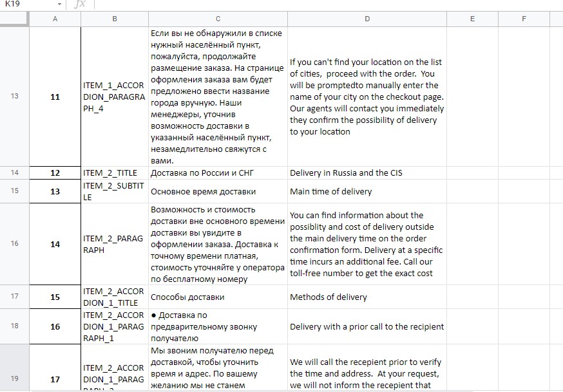Click cell containing number 14 in column A
The height and width of the screenshot is (392, 563).
click(x=55, y=244)
